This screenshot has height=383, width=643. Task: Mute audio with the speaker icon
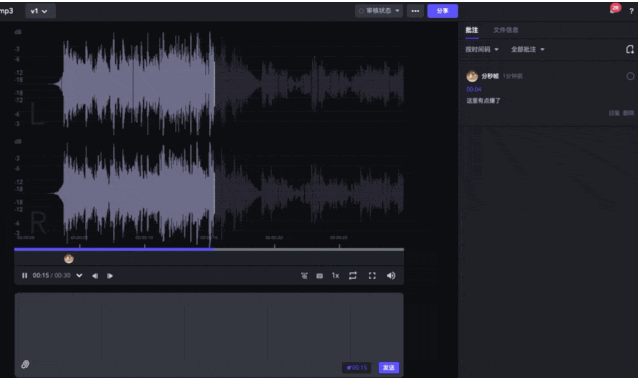(x=391, y=276)
